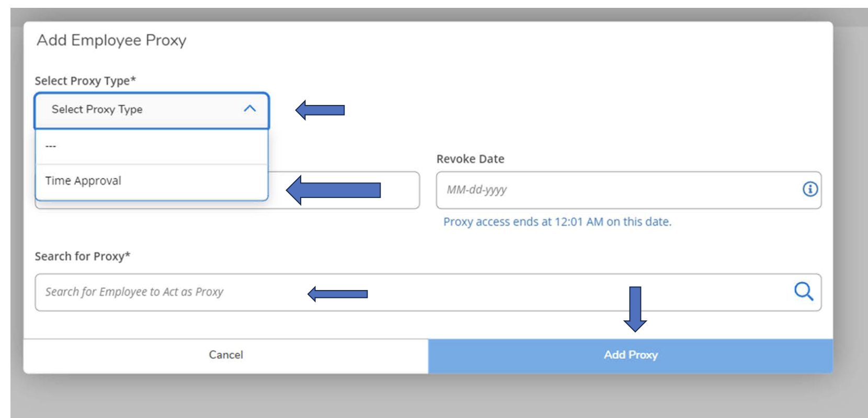Click the blue arrow beside Time Approval
The image size is (868, 418).
[334, 190]
